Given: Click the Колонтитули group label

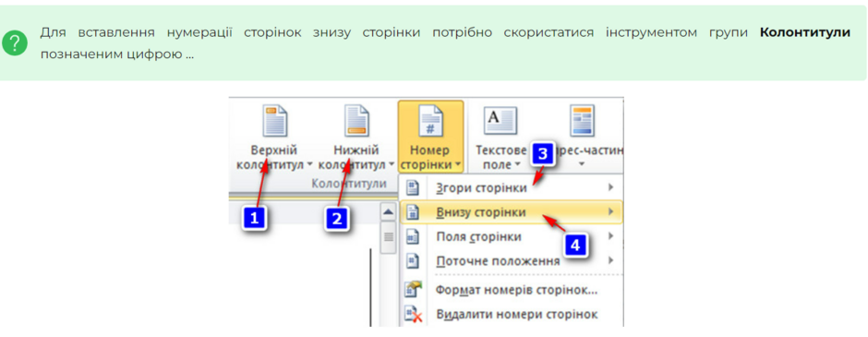Looking at the screenshot, I should coord(349,184).
